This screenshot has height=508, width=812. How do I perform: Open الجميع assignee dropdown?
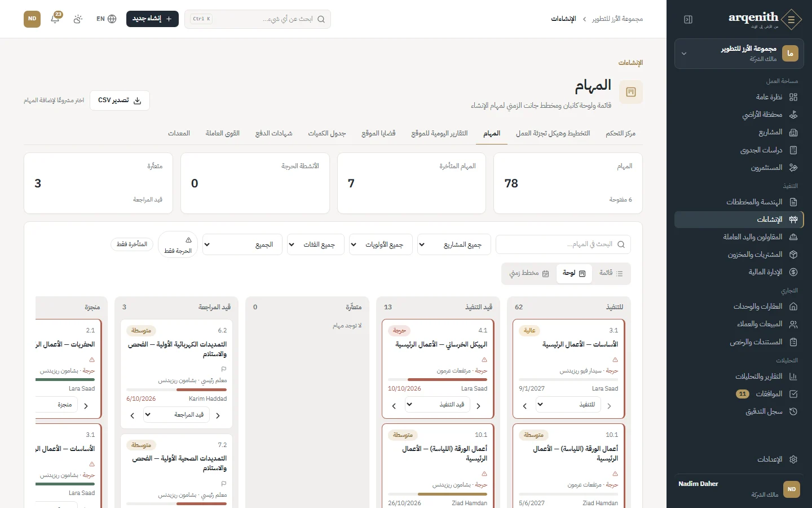242,244
